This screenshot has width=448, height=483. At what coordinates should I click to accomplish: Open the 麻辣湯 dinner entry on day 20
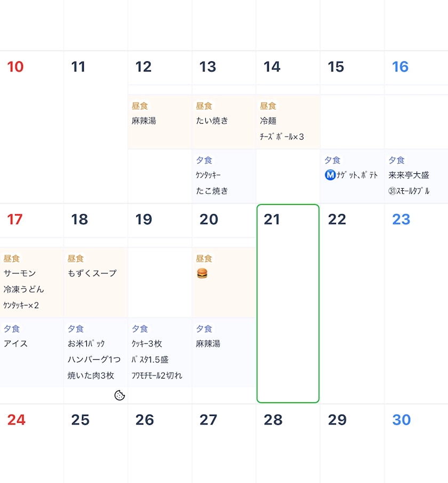click(208, 343)
